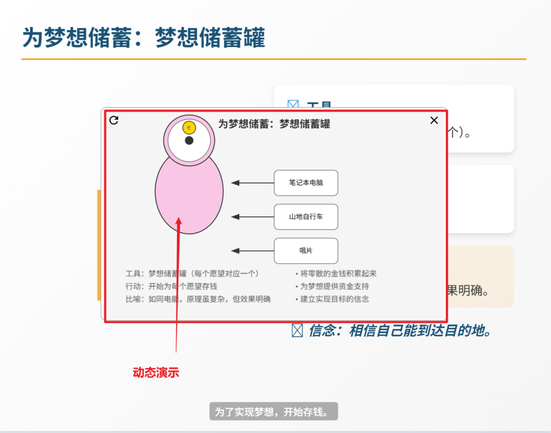Click the subtitle 为了实现梦想，开始存钱
The image size is (551, 433).
(x=273, y=411)
